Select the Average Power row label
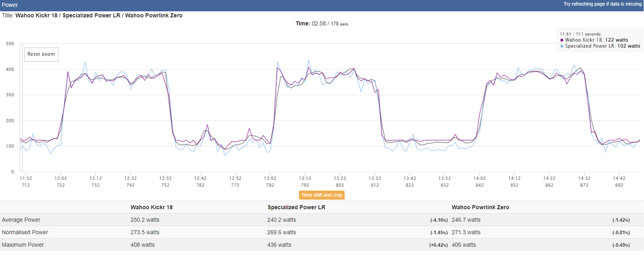This screenshot has height=256, width=644. point(21,220)
